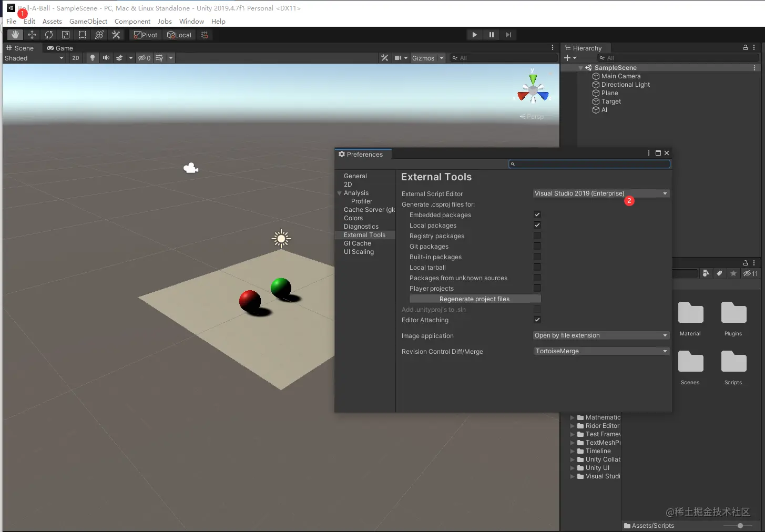Select the Transform tool
The image size is (765, 532).
[99, 35]
